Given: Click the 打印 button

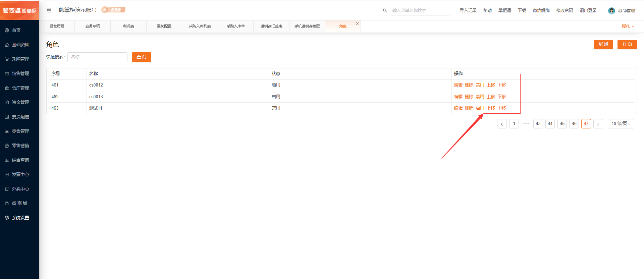Looking at the screenshot, I should (x=627, y=45).
